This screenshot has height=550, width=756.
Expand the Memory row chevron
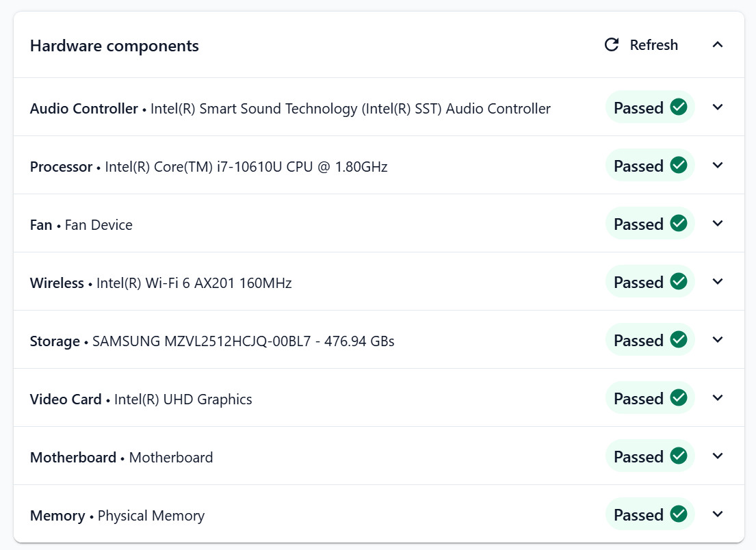717,514
